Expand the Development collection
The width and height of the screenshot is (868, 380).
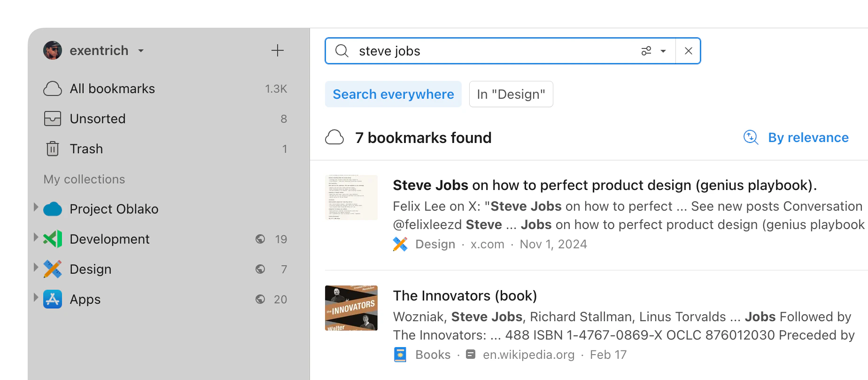coord(36,237)
